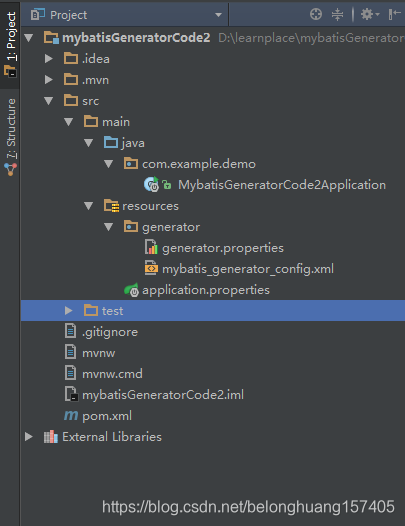Click the D:\learnplace project path text
This screenshot has height=526, width=405.
311,38
